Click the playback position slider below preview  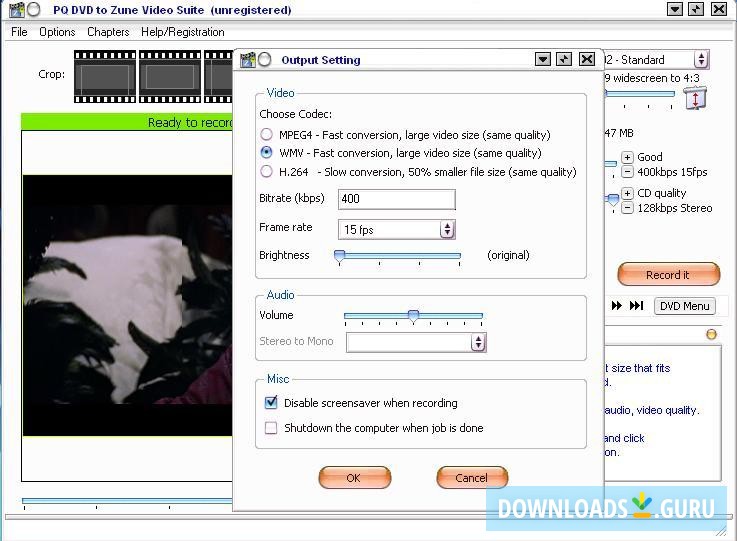click(x=127, y=501)
